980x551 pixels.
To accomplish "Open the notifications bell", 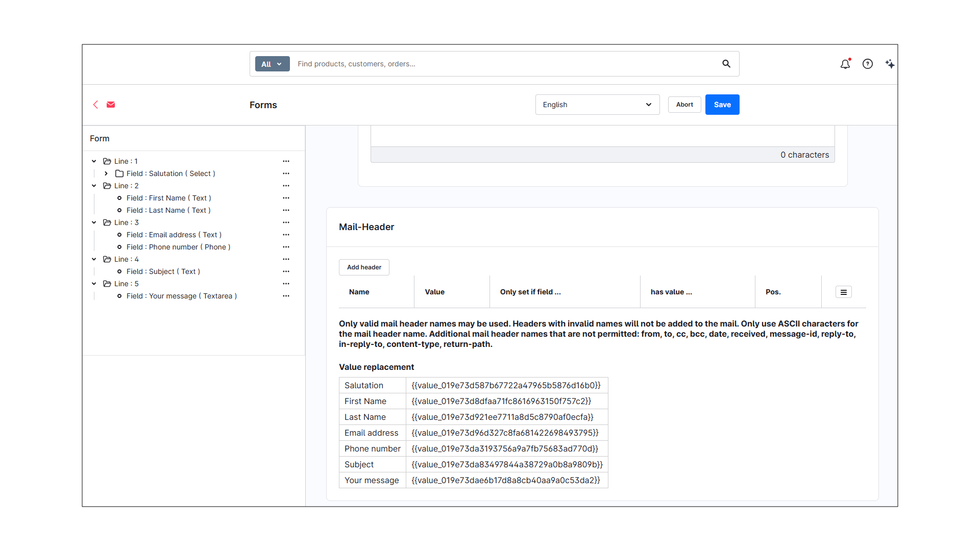I will click(845, 64).
